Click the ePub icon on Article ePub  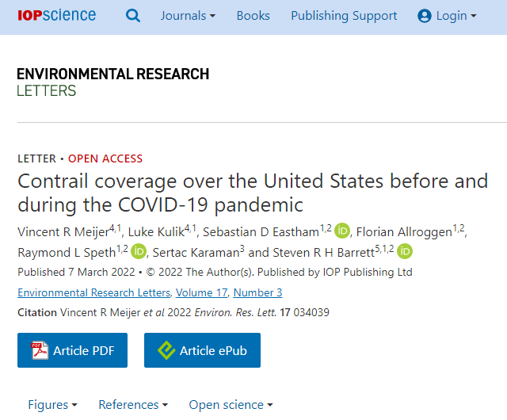coord(166,350)
